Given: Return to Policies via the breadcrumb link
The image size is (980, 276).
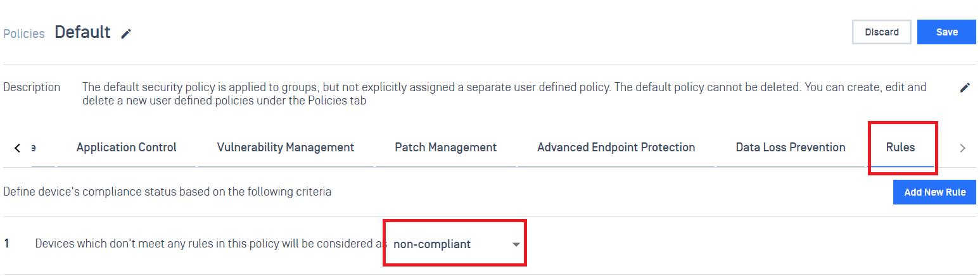Looking at the screenshot, I should tap(24, 34).
